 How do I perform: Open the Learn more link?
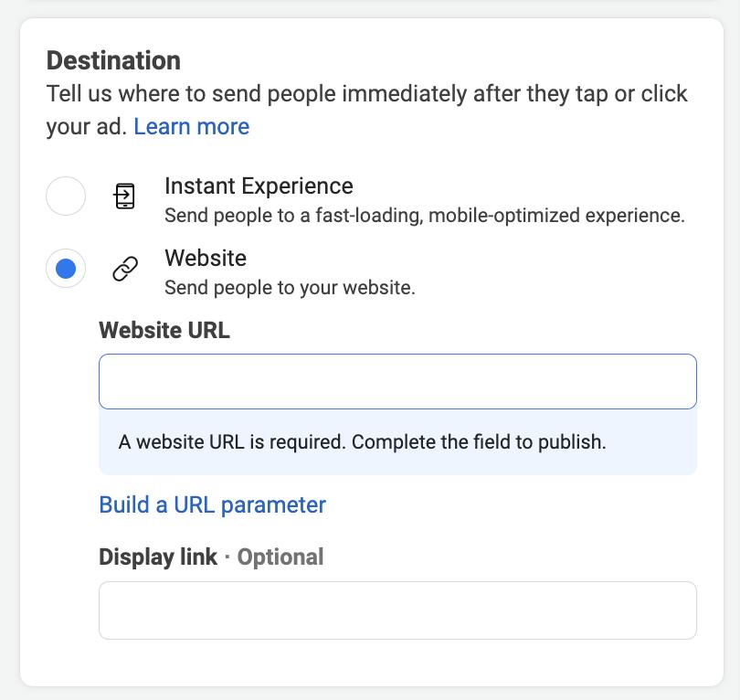[191, 126]
